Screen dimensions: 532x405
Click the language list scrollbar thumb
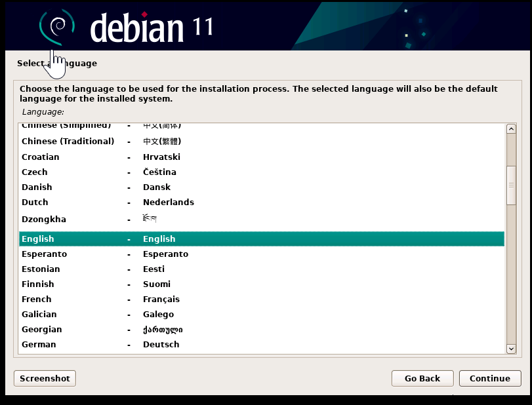(x=511, y=185)
